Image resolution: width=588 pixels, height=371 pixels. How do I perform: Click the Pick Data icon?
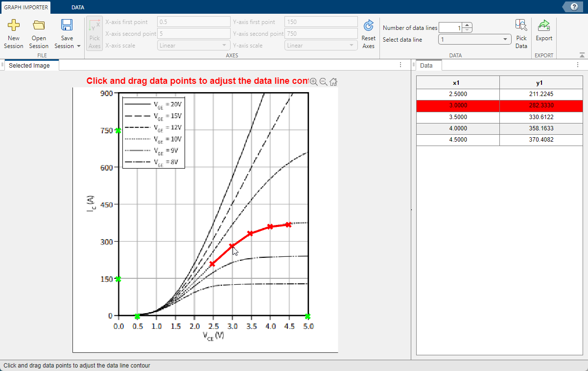point(521,25)
